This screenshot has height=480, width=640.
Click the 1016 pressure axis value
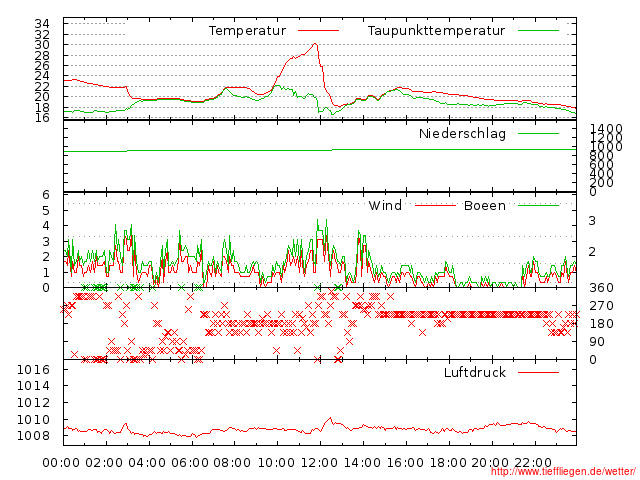(33, 370)
